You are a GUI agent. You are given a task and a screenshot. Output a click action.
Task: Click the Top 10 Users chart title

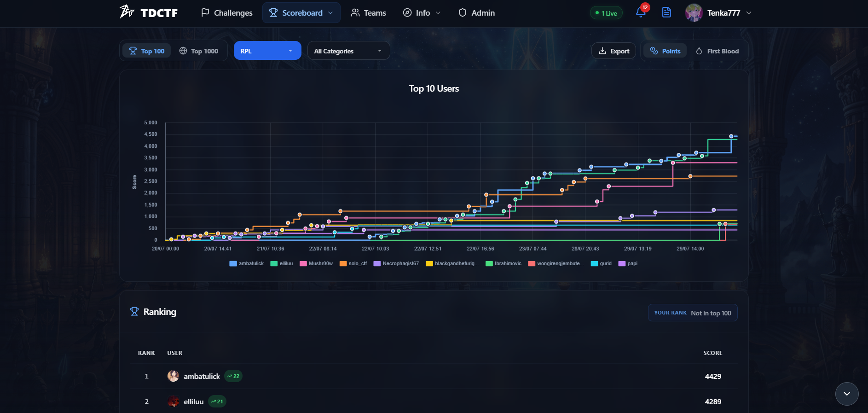(x=434, y=88)
